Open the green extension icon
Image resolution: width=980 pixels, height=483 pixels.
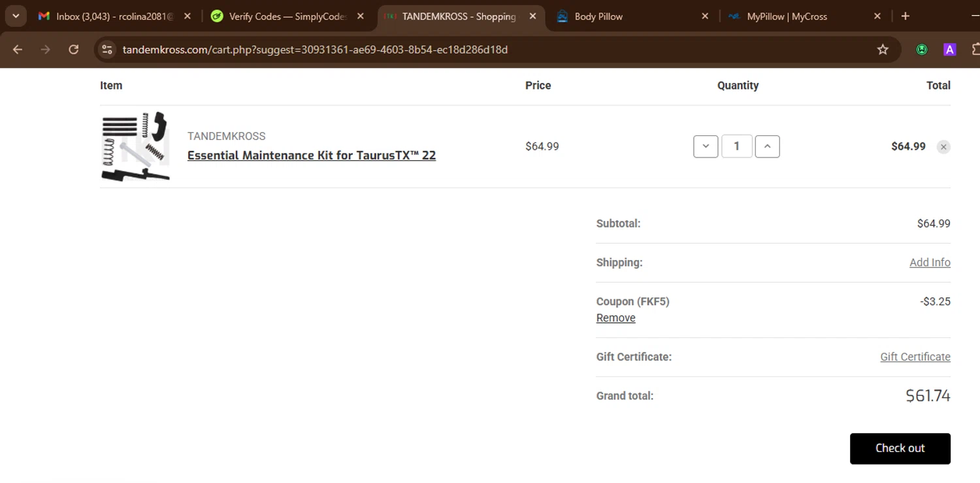[x=922, y=50]
